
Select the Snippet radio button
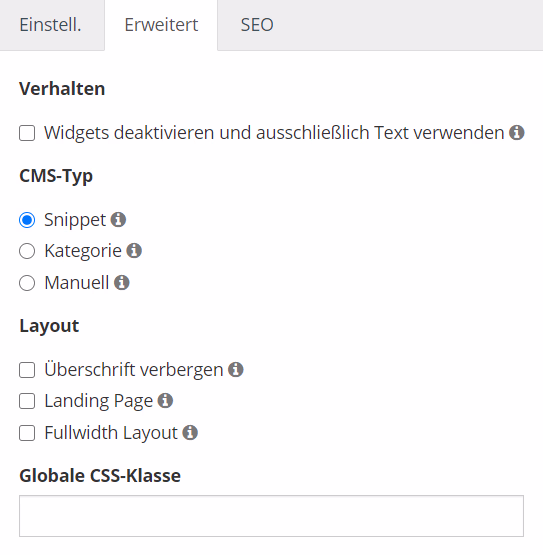(27, 220)
